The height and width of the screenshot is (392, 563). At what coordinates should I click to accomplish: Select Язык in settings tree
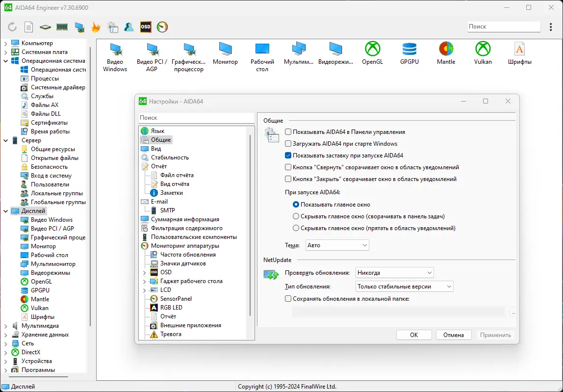pos(157,131)
